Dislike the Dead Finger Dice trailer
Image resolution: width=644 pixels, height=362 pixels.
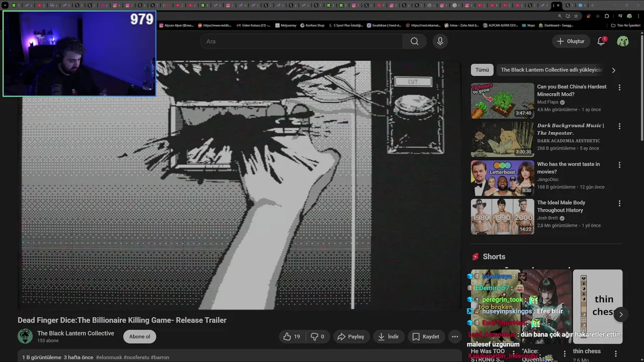(318, 337)
